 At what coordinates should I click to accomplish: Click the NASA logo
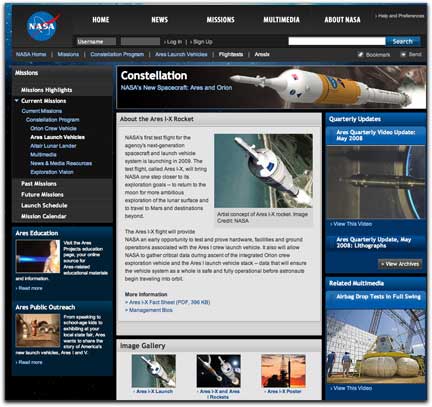pyautogui.click(x=42, y=26)
